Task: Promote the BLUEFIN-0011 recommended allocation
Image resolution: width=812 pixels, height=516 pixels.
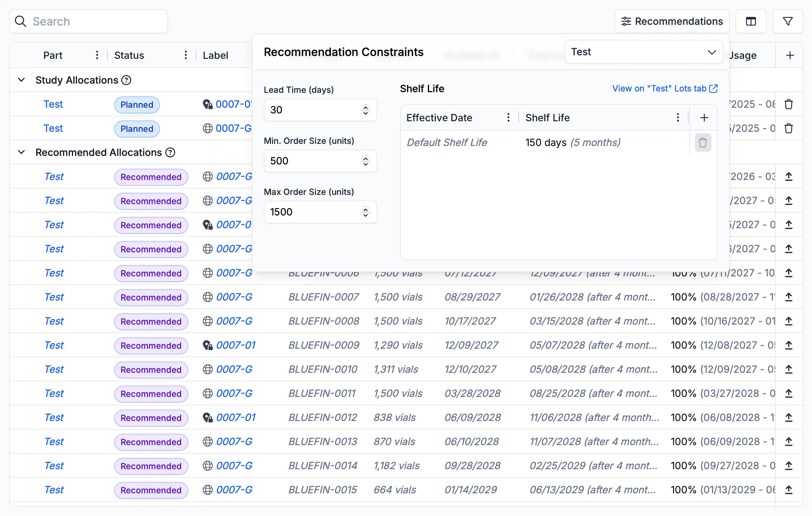Action: [789, 393]
